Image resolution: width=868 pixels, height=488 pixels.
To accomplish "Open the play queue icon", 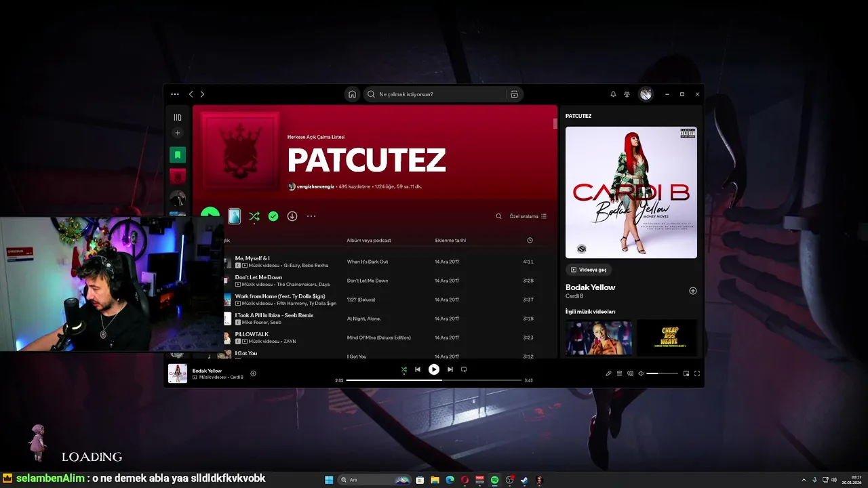I will (x=619, y=373).
